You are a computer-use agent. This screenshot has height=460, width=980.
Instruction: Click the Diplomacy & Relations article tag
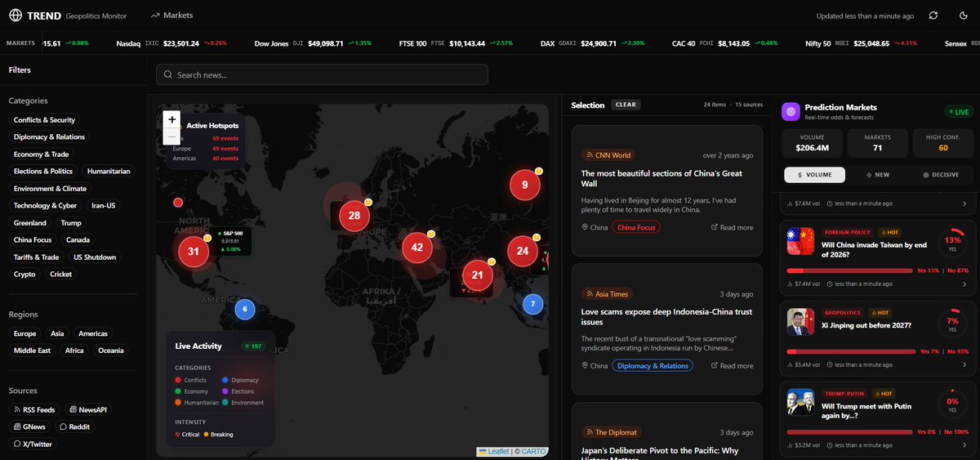click(653, 366)
